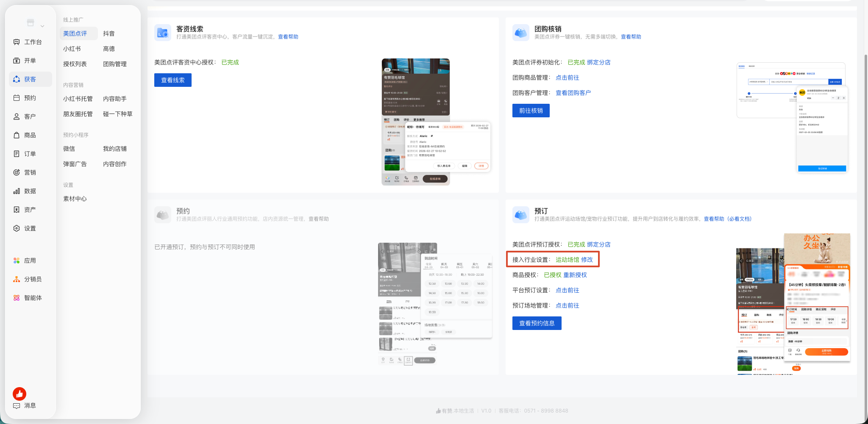The width and height of the screenshot is (868, 424).
Task: Click the 客资线索 card icon
Action: point(163,33)
